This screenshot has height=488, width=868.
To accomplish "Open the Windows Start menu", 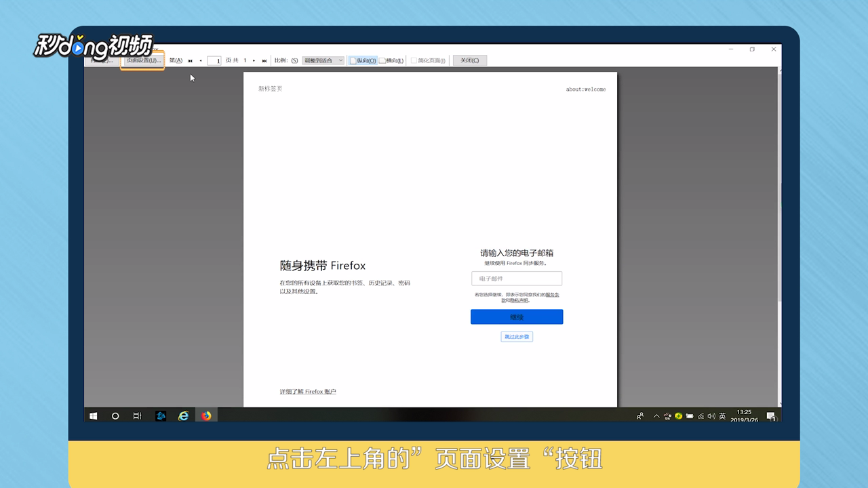I will 94,415.
